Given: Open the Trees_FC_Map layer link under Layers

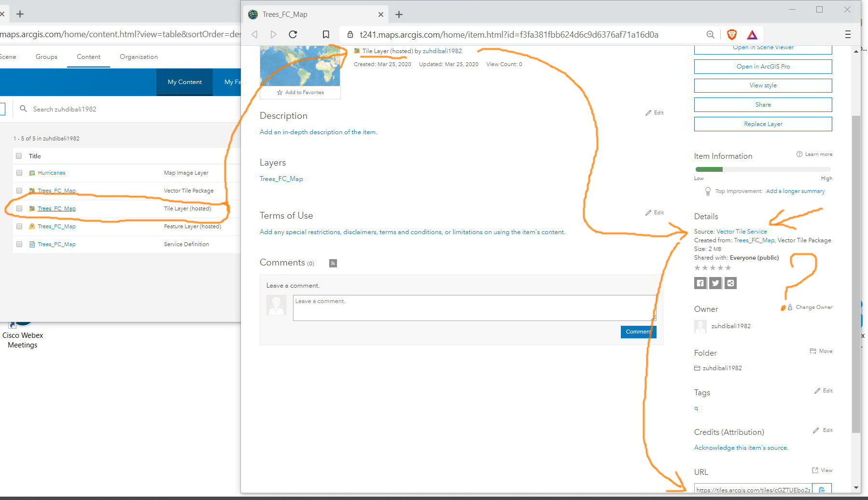Looking at the screenshot, I should click(281, 179).
